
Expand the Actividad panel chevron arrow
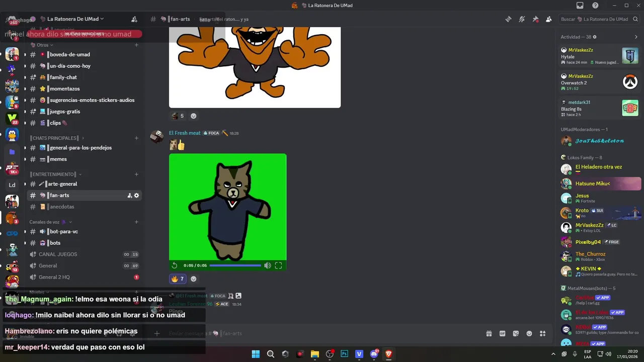click(x=636, y=37)
